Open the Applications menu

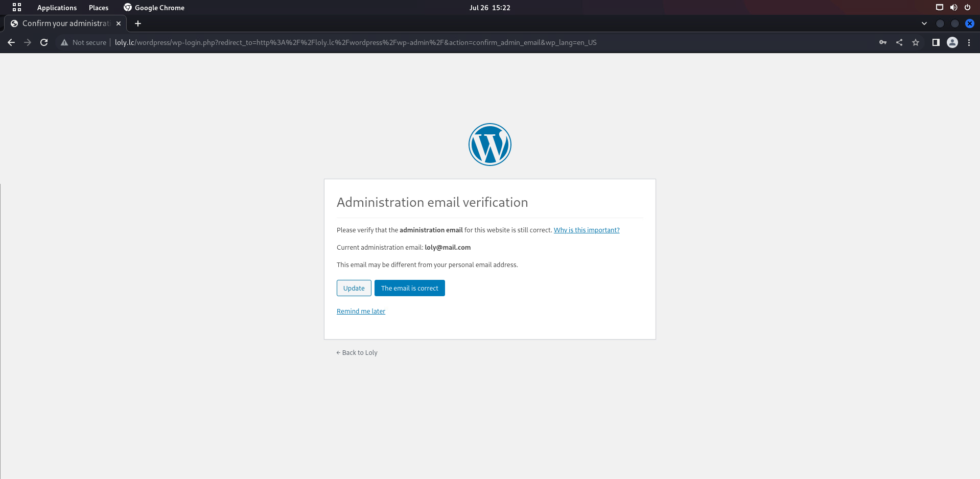(57, 8)
